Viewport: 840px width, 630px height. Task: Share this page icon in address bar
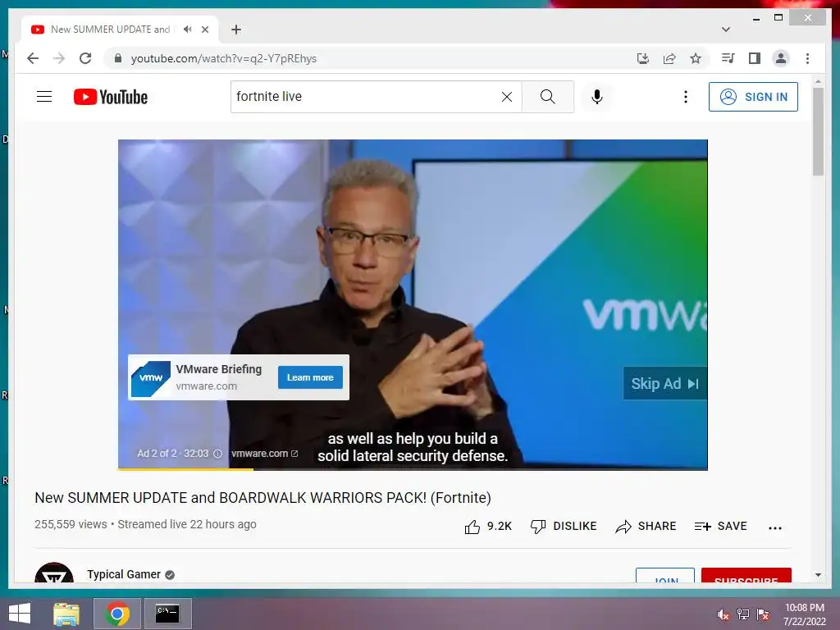[x=669, y=58]
